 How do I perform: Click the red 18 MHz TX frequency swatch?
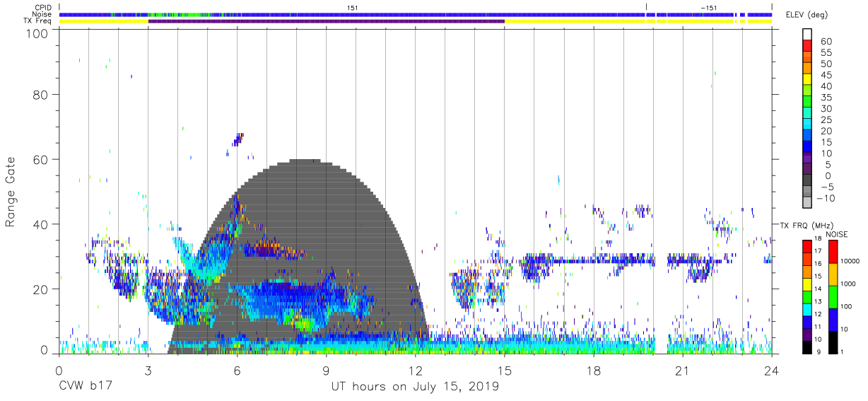(x=807, y=246)
